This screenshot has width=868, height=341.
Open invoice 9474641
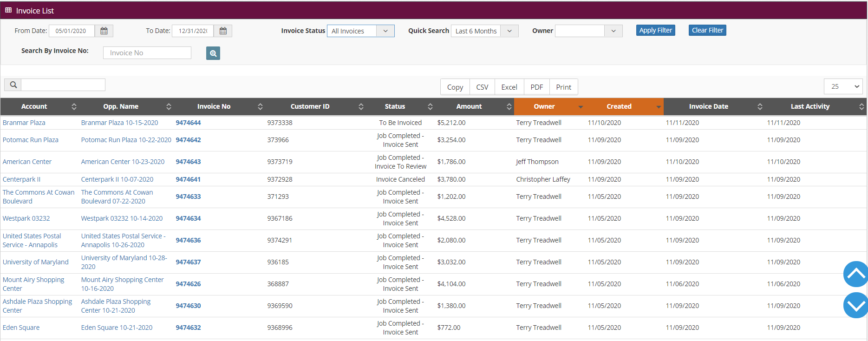point(188,179)
